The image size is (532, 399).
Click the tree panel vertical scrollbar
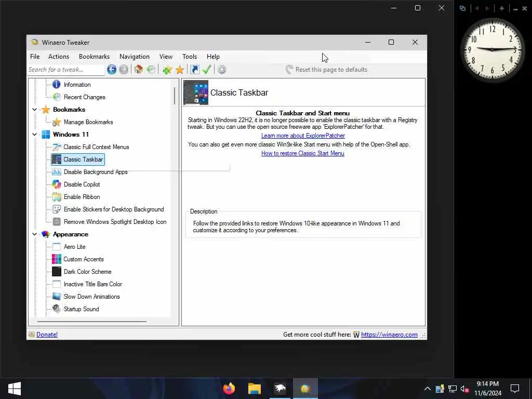point(175,96)
